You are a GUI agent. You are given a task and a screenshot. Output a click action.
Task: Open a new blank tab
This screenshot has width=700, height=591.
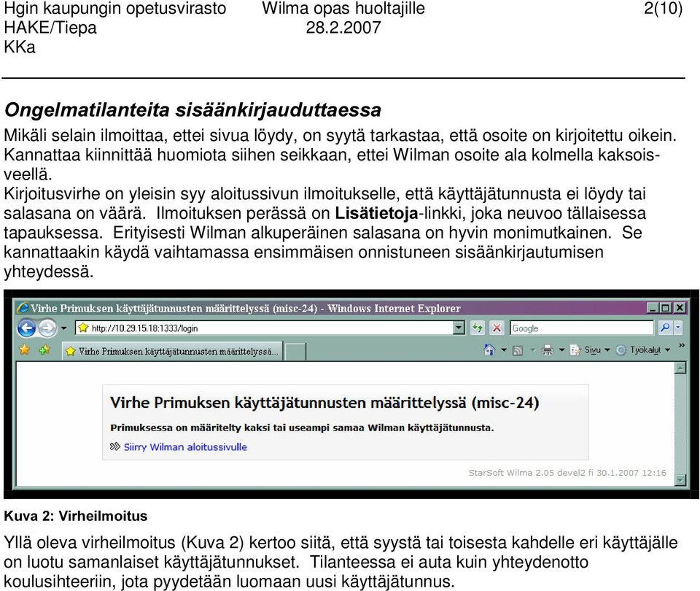pos(295,352)
